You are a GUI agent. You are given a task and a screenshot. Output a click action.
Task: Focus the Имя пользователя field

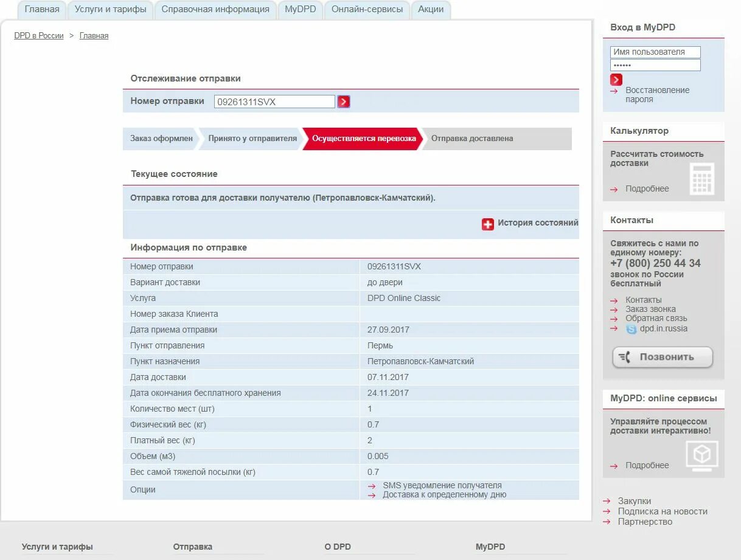click(655, 52)
